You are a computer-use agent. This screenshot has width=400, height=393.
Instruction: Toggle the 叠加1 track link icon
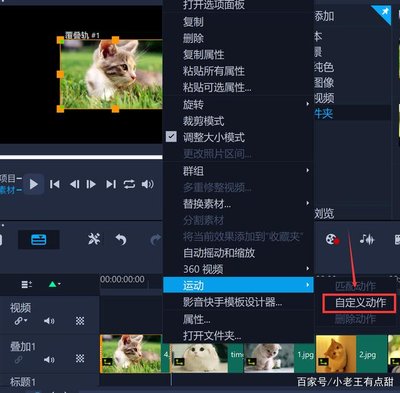[x=19, y=359]
